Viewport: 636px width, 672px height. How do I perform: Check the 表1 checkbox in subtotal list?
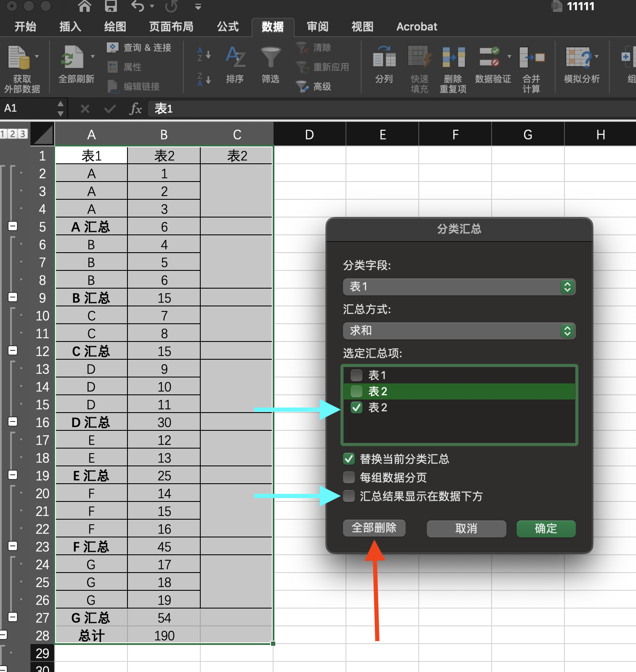coord(357,375)
